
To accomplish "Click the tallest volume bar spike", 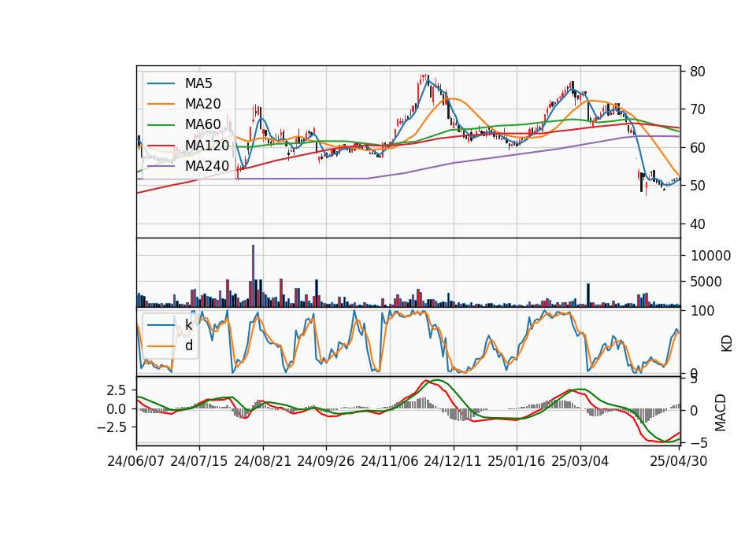I will [253, 276].
